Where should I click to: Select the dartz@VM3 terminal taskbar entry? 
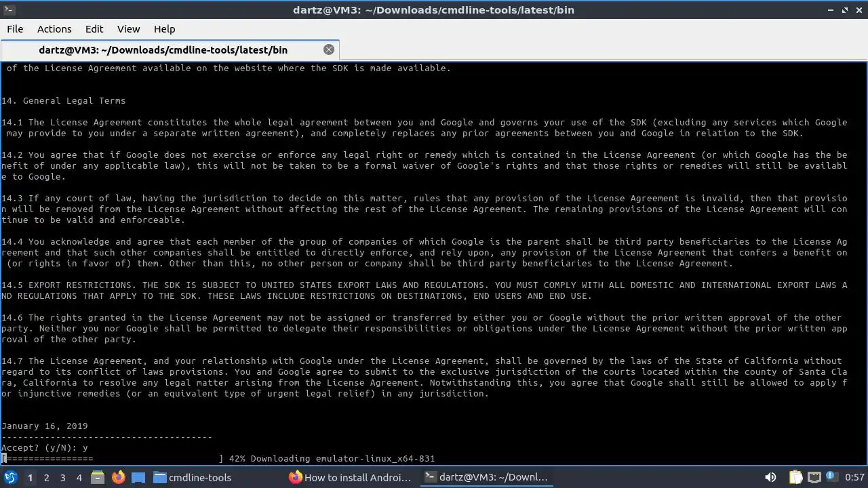(486, 477)
